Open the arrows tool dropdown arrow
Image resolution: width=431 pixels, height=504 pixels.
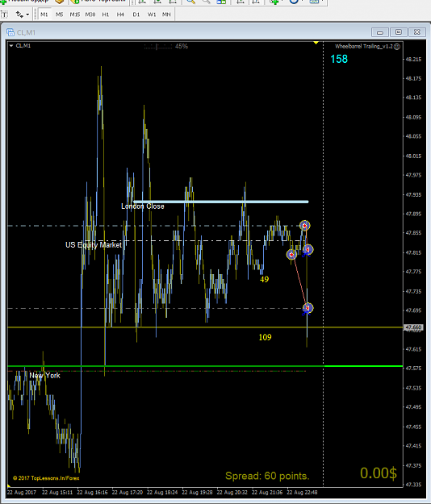(27, 15)
